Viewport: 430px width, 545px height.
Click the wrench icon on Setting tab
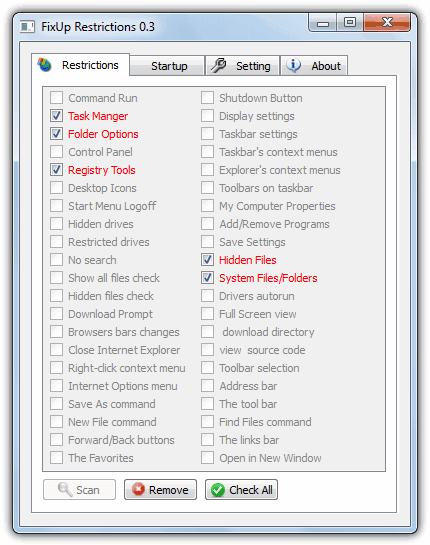219,65
